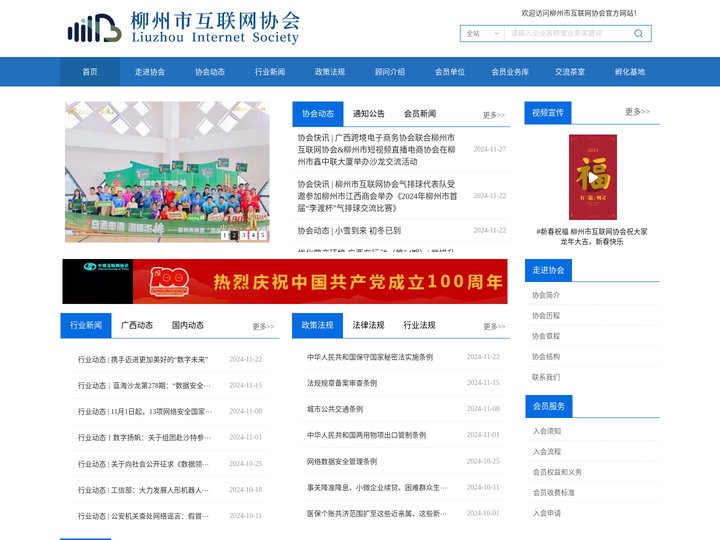Select carousel slide indicator 3
The height and width of the screenshot is (540, 720).
243,235
